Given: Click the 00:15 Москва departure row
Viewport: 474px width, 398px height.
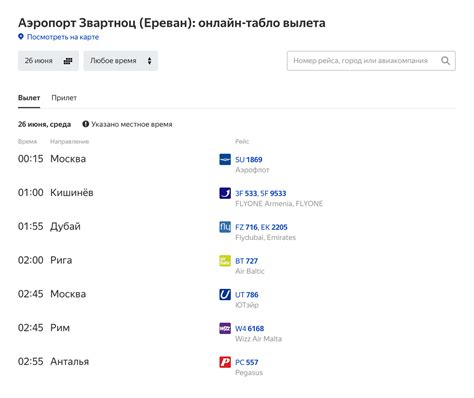Looking at the screenshot, I should (237, 164).
